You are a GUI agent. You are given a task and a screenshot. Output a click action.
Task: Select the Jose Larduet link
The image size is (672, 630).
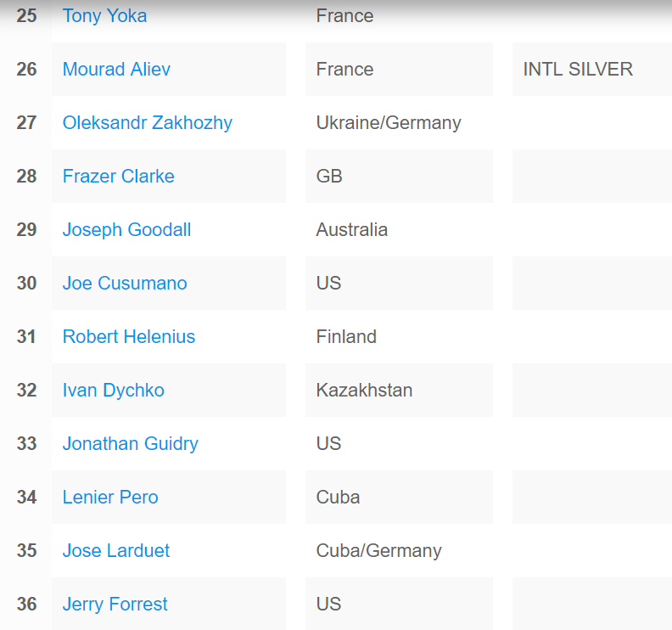(x=115, y=551)
